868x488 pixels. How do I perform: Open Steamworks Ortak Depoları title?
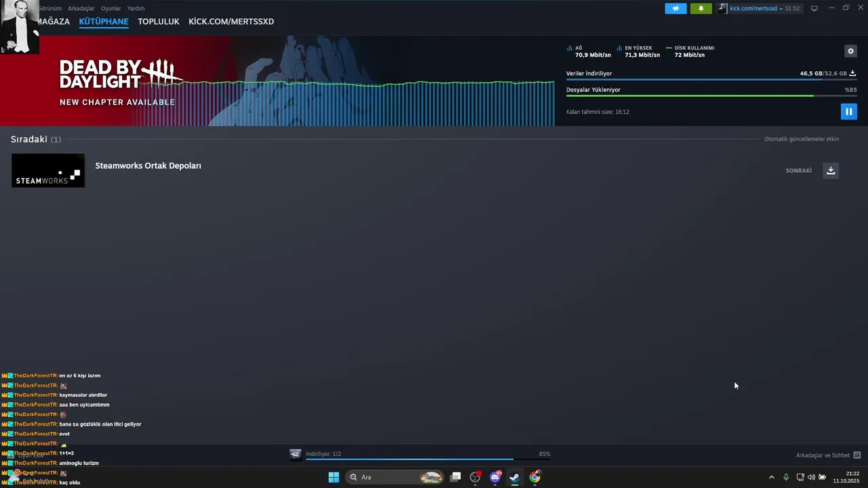(x=148, y=165)
